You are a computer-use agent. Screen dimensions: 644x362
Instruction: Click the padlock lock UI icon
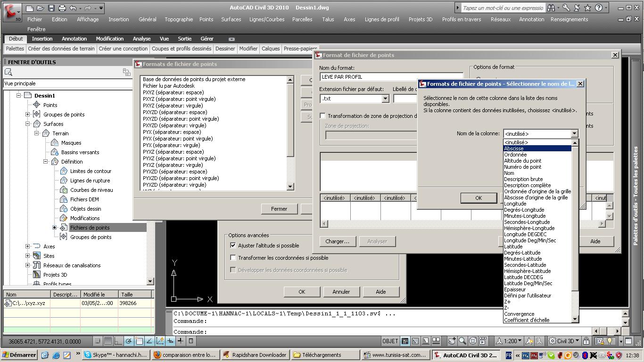[586, 341]
